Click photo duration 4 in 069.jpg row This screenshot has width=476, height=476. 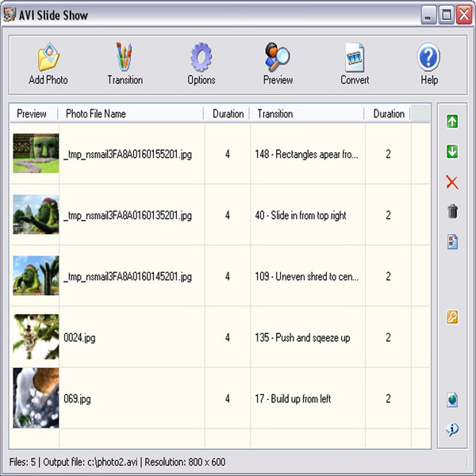(x=228, y=398)
